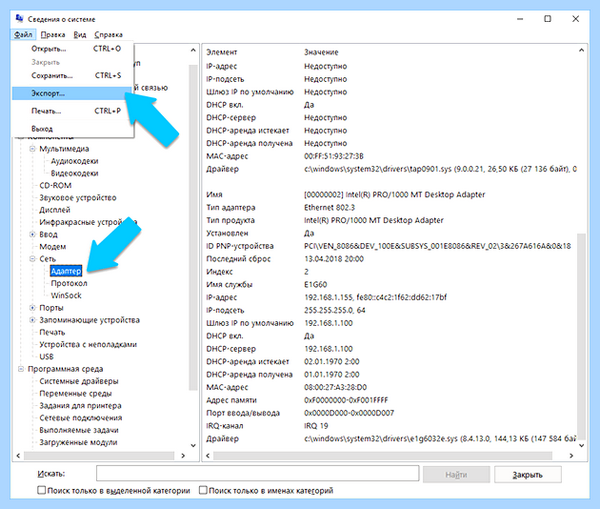Click the IRQ-канал value IRQ 19
The height and width of the screenshot is (509, 600).
[x=316, y=426]
